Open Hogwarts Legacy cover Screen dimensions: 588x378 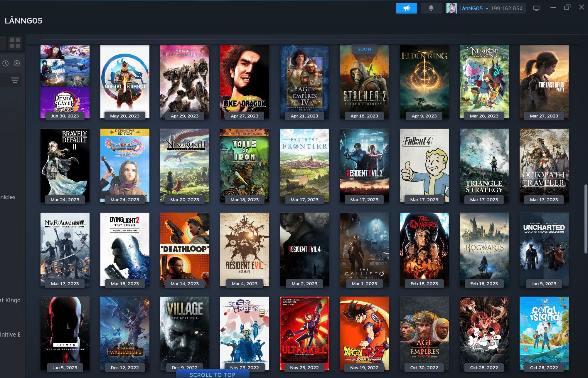coord(484,249)
